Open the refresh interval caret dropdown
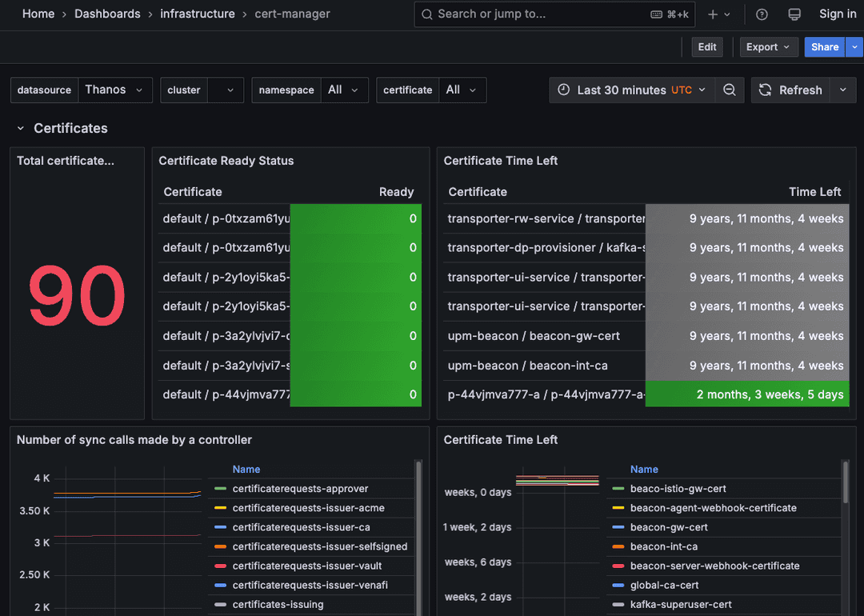 click(x=842, y=90)
